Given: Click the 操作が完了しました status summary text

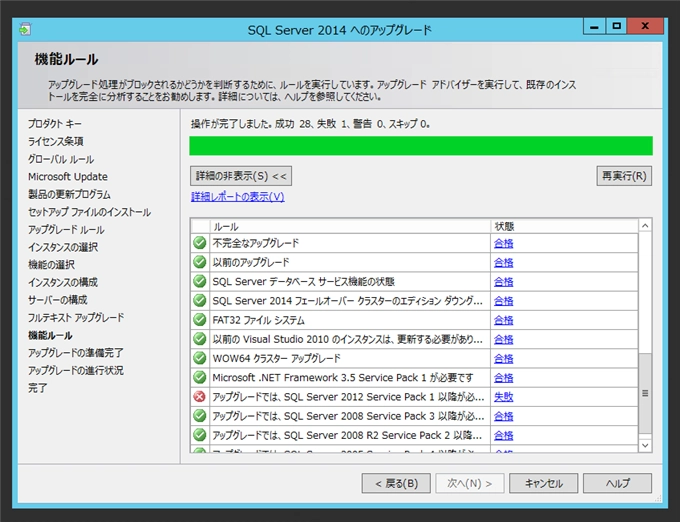Looking at the screenshot, I should pos(311,124).
